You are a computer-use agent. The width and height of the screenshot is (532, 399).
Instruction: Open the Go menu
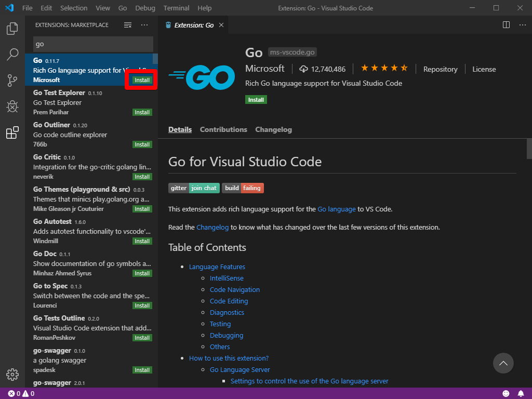[123, 8]
